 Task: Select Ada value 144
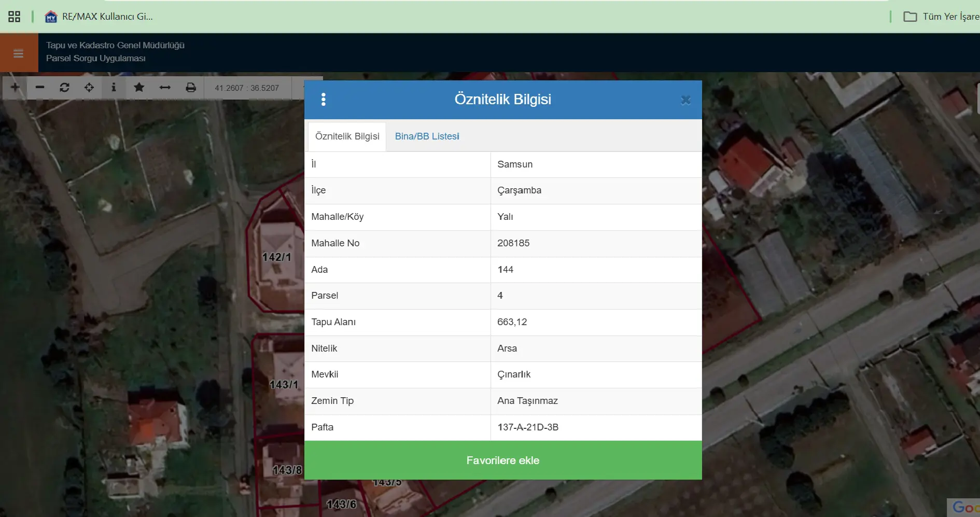596,270
